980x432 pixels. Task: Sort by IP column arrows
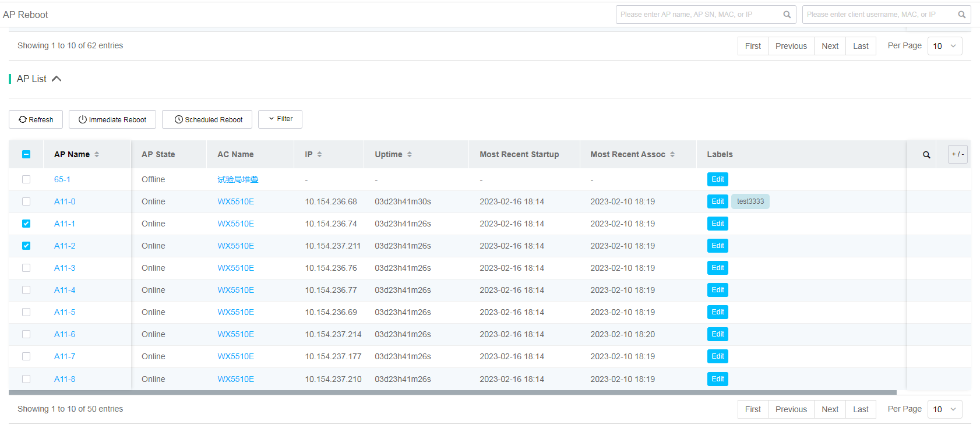tap(319, 154)
